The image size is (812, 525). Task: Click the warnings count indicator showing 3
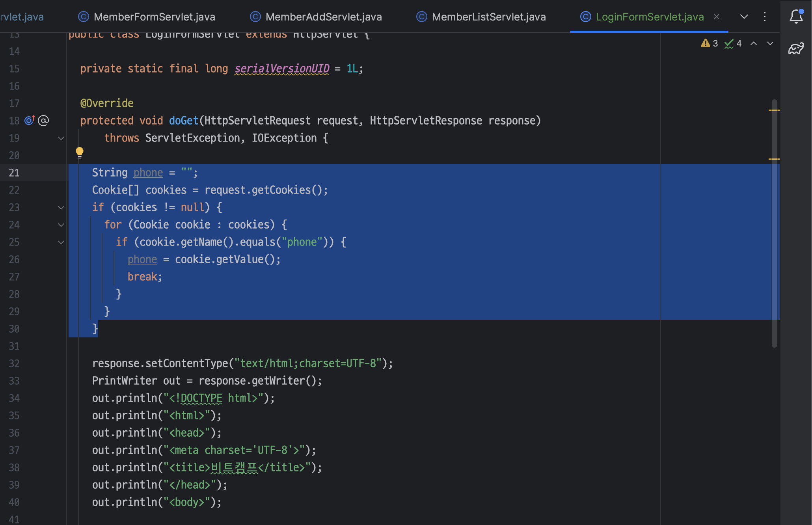(x=710, y=43)
